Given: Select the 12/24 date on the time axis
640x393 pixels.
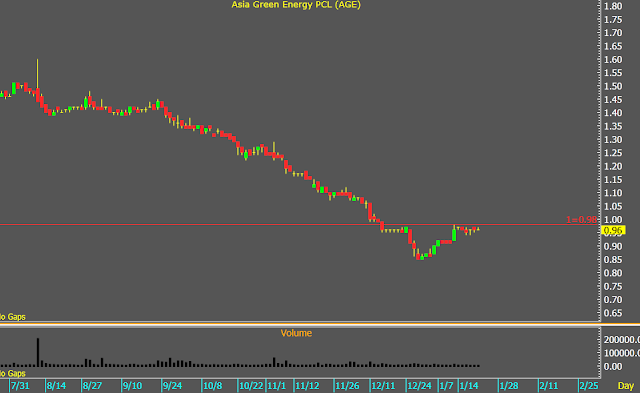Looking at the screenshot, I should click(420, 386).
